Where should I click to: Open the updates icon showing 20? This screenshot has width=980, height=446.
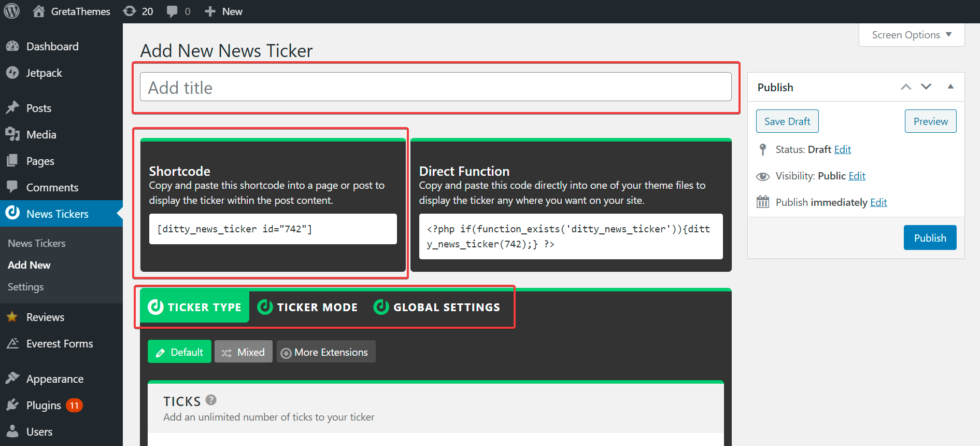(138, 11)
